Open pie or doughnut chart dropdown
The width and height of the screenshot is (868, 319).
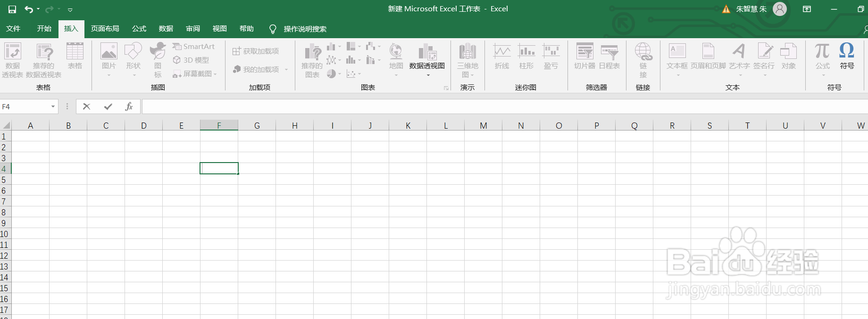pyautogui.click(x=334, y=74)
